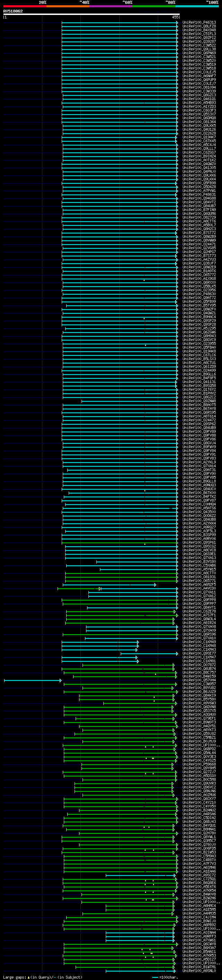Select hit label UniRef100_Q9FPP8
Image resolution: width=222 pixels, height=980 pixels.
click(199, 600)
